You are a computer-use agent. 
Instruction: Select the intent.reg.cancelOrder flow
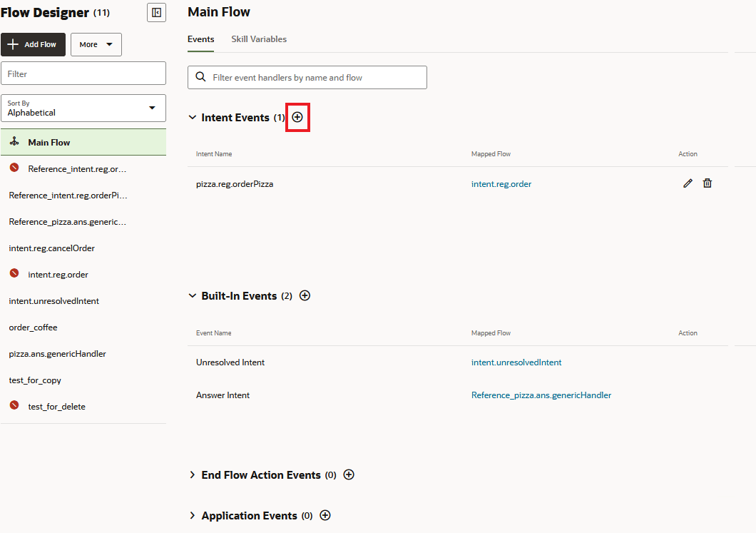(51, 248)
